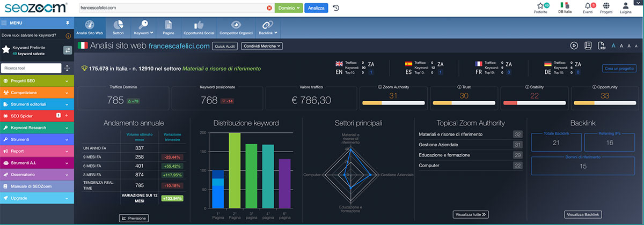
Task: Expand Condividi Metriche dropdown
Action: pos(262,47)
